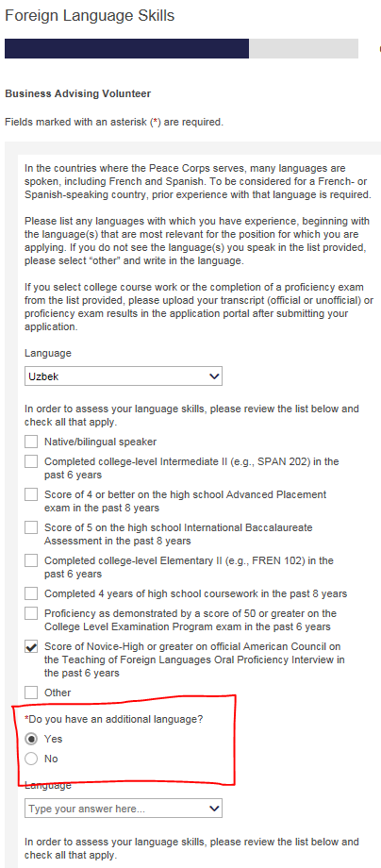Check the International Baccalaureate score of 5 box
The width and height of the screenshot is (381, 868).
pos(31,527)
